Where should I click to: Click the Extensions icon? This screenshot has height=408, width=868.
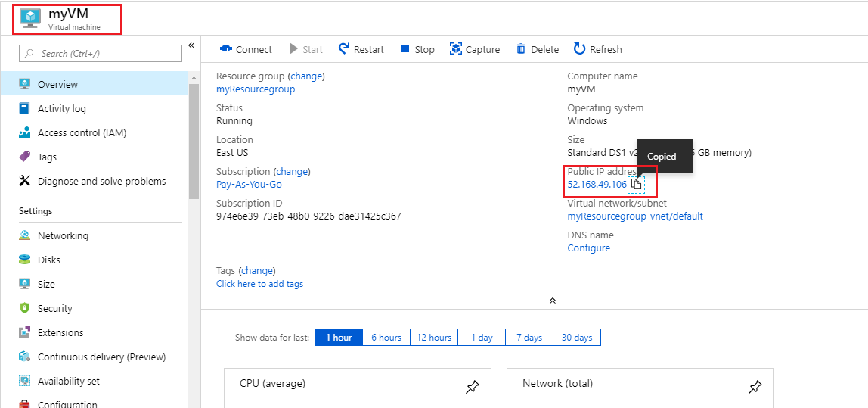coord(24,332)
